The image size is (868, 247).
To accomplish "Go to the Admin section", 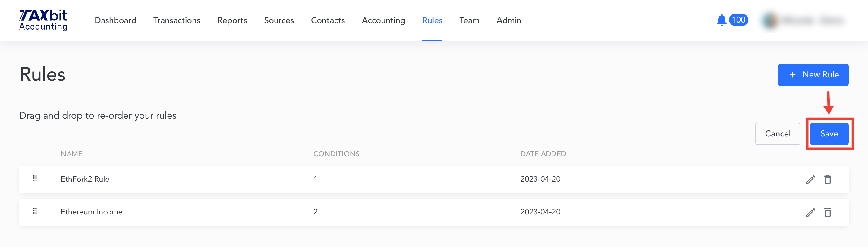I will coord(508,20).
